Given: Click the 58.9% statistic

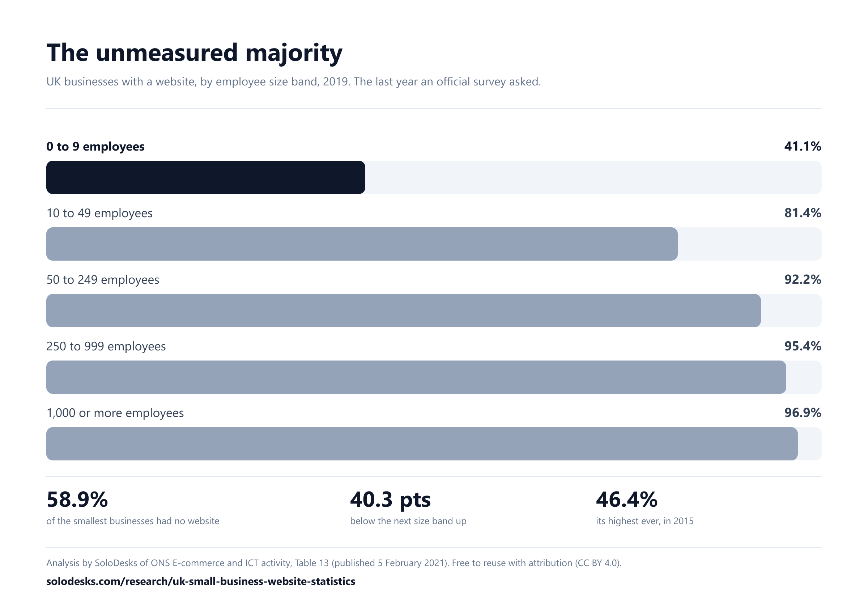Looking at the screenshot, I should (77, 500).
